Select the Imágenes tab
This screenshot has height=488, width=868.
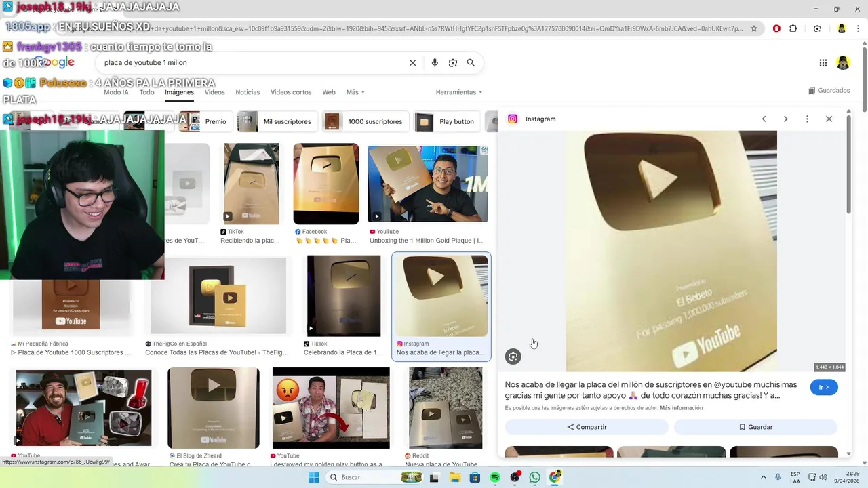[179, 92]
